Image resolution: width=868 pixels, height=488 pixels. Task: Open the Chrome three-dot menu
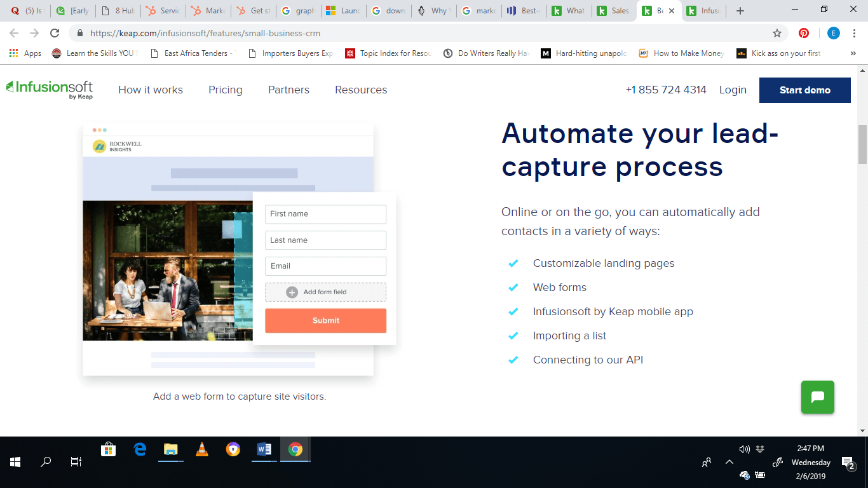tap(854, 33)
